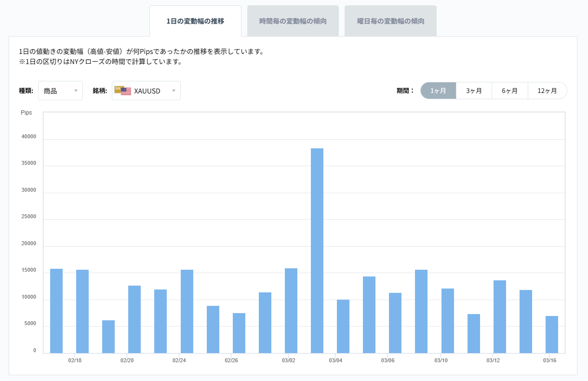588x381 pixels.
Task: Select the 1日の変動幅の推移 tab
Action: pyautogui.click(x=195, y=20)
